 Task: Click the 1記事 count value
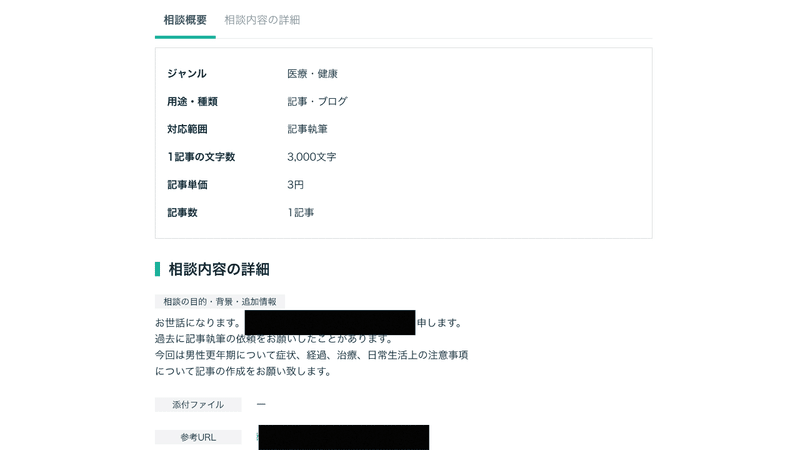(x=301, y=212)
